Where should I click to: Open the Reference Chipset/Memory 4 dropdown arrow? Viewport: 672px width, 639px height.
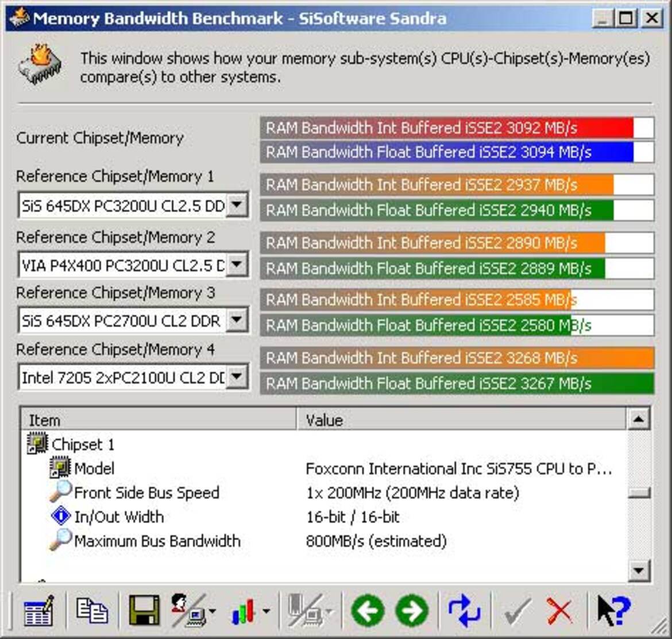[x=237, y=377]
